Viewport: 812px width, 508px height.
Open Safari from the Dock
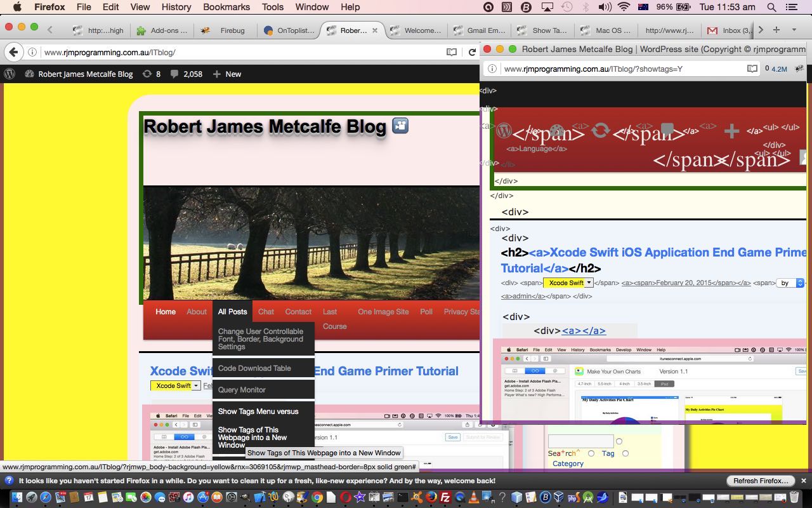coord(46,497)
